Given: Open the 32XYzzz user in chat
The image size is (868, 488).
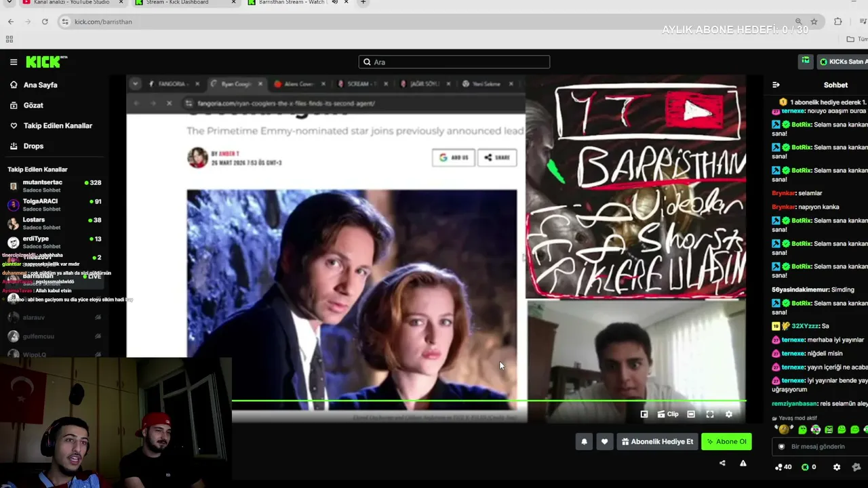Looking at the screenshot, I should point(804,326).
